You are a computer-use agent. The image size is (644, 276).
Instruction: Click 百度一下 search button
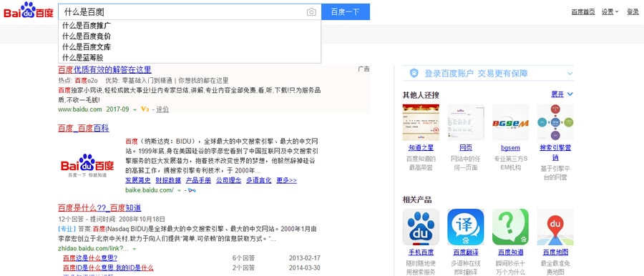click(346, 12)
